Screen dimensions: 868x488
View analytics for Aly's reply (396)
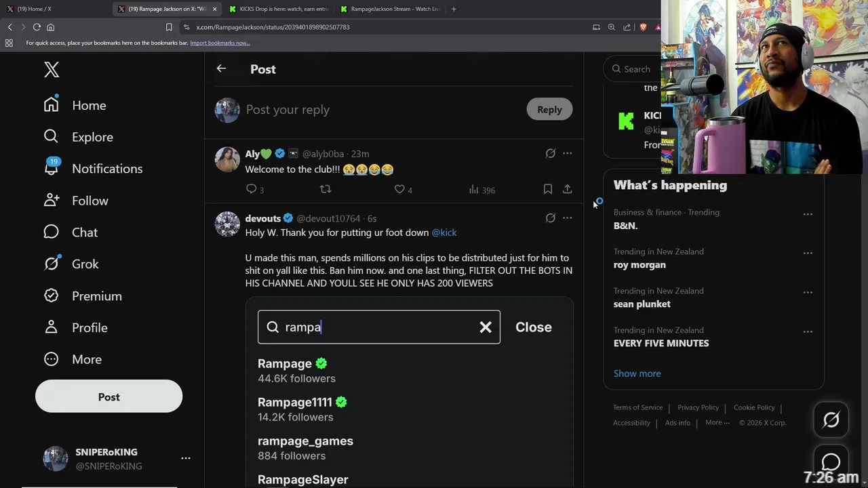pos(481,190)
